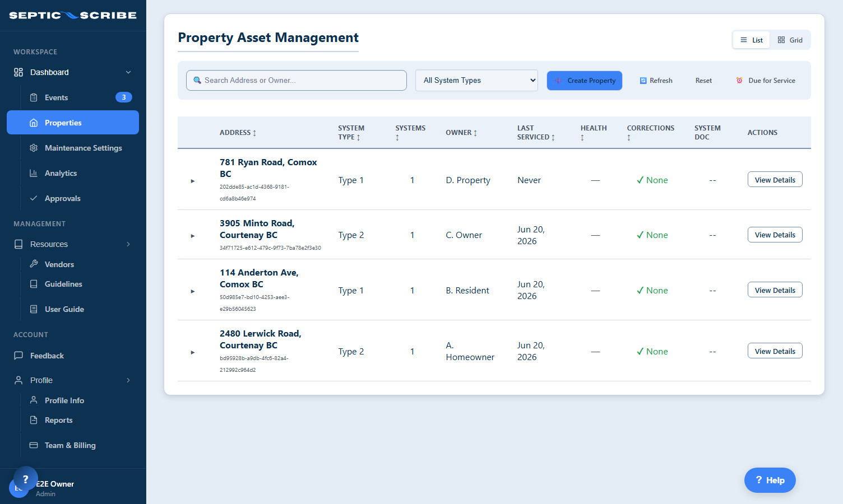Click the 3905 Minto Road address text
This screenshot has height=504, width=843.
click(x=257, y=229)
